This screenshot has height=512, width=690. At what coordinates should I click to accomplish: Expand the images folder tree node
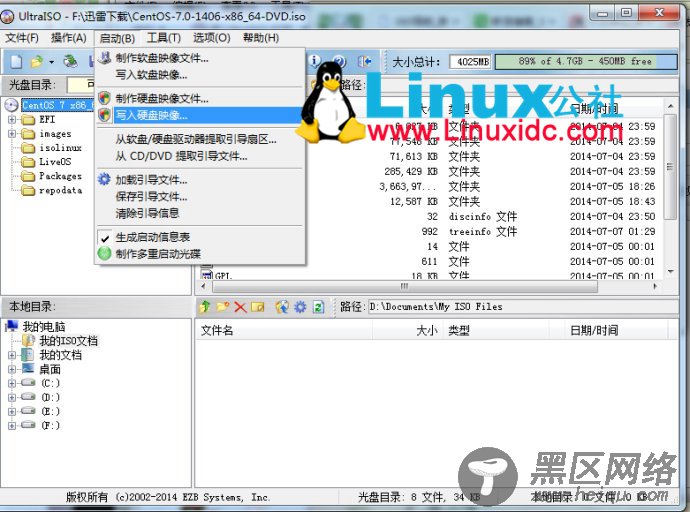pos(12,133)
